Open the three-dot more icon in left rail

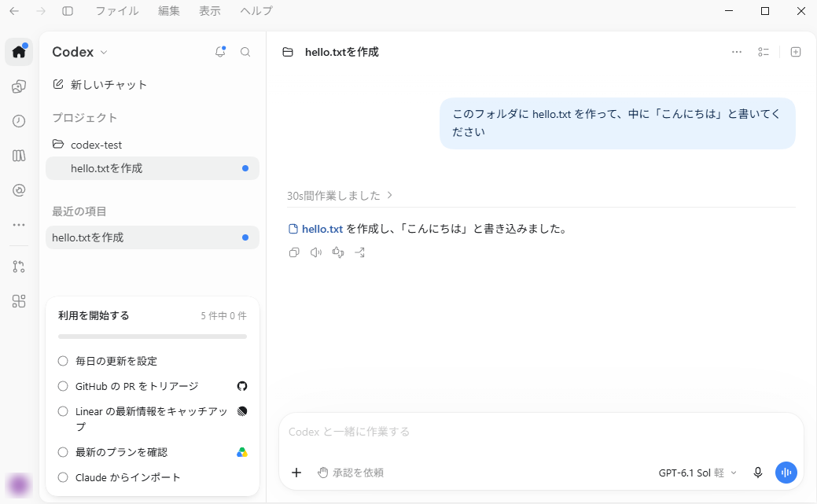19,225
